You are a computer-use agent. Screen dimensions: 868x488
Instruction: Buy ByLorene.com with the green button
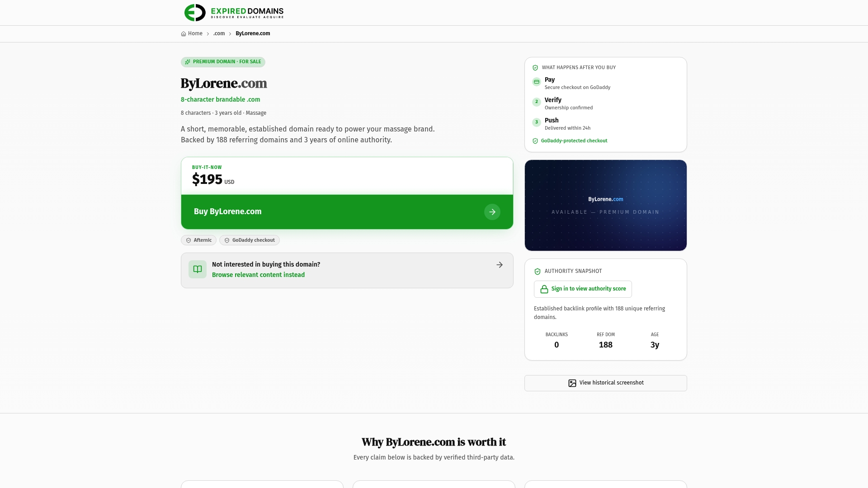(347, 212)
